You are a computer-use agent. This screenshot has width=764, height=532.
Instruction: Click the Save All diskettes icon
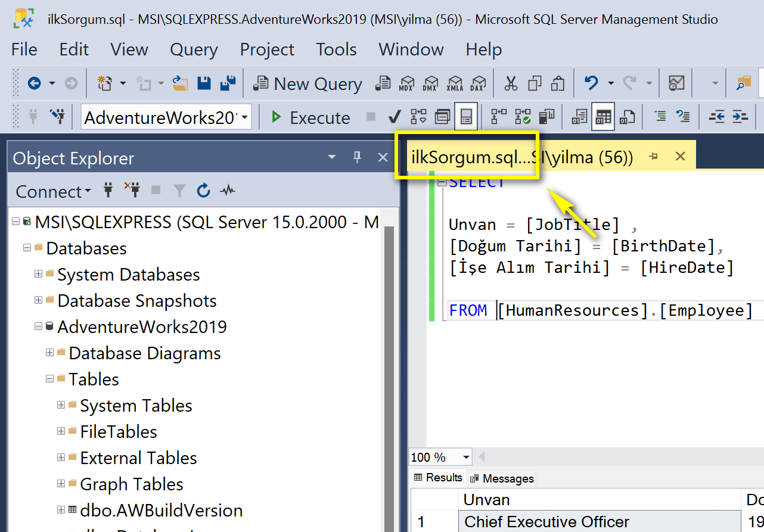point(227,83)
